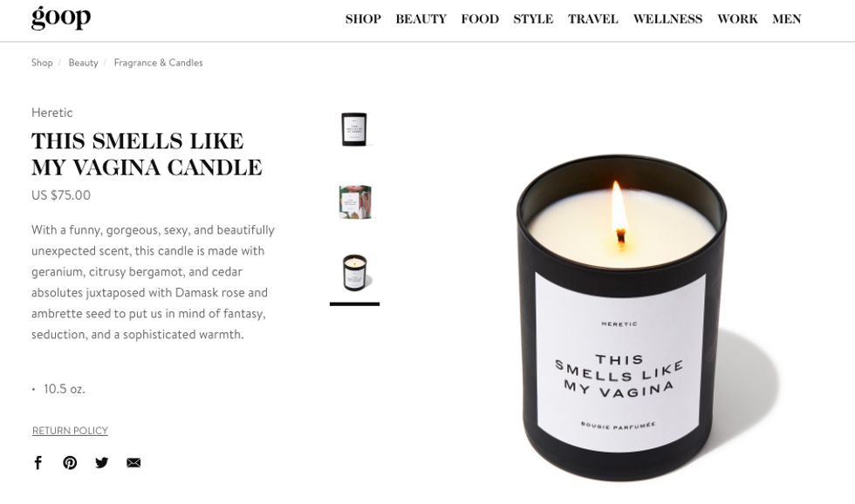Screen dimensions: 855x504
Task: Open the WELLNESS section
Action: point(668,19)
